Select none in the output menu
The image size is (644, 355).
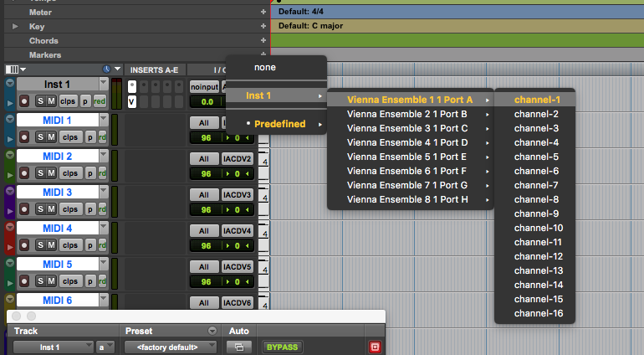265,68
